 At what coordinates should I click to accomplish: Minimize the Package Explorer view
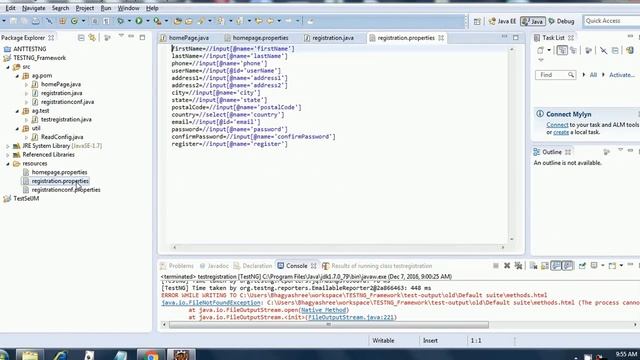click(131, 37)
